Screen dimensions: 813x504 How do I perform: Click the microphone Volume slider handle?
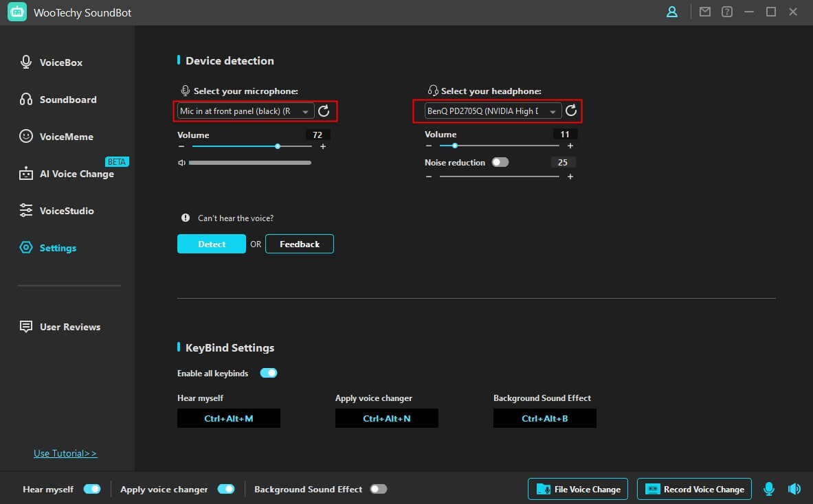[278, 146]
